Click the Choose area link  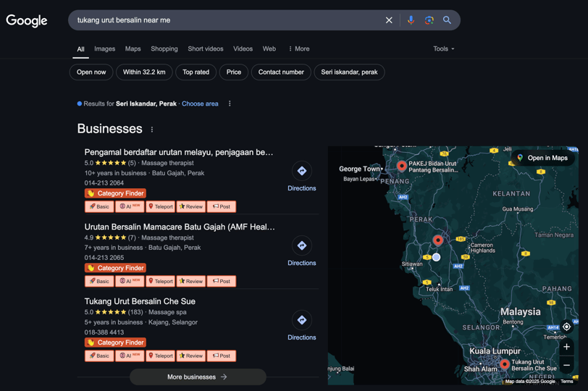click(200, 104)
